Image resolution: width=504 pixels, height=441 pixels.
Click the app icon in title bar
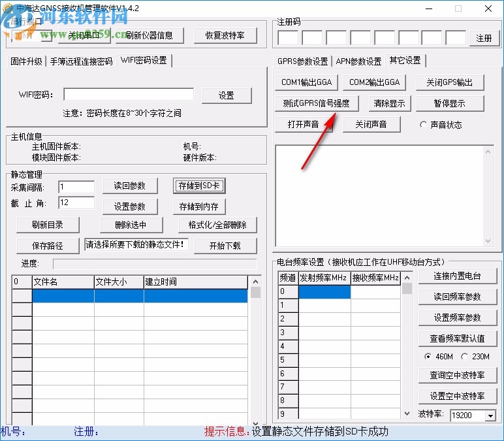pos(7,8)
